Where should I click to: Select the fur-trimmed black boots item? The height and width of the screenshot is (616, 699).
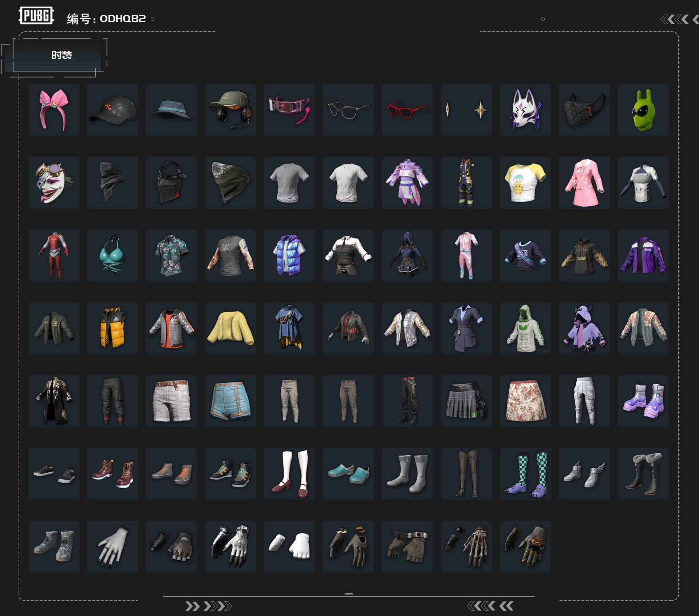click(x=643, y=474)
